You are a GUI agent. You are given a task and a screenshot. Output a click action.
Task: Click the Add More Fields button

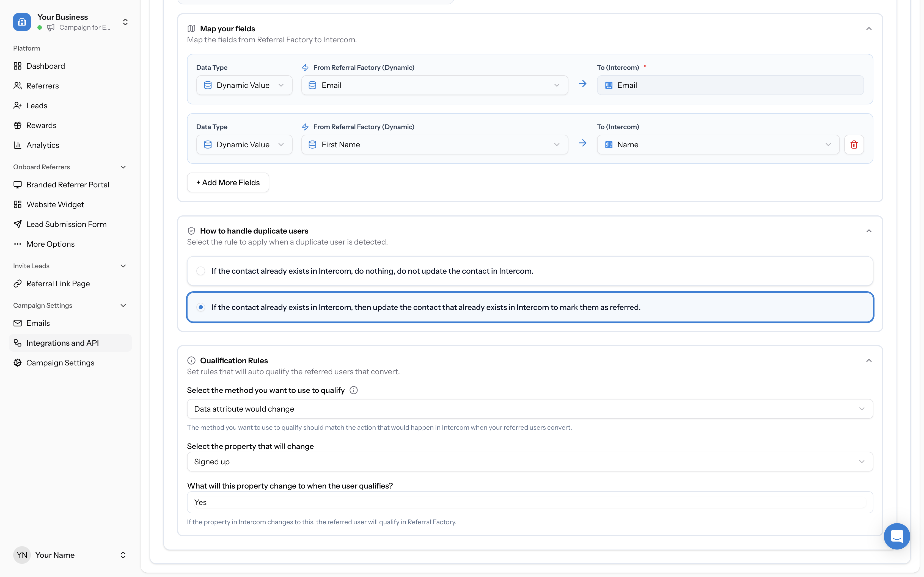coord(228,182)
